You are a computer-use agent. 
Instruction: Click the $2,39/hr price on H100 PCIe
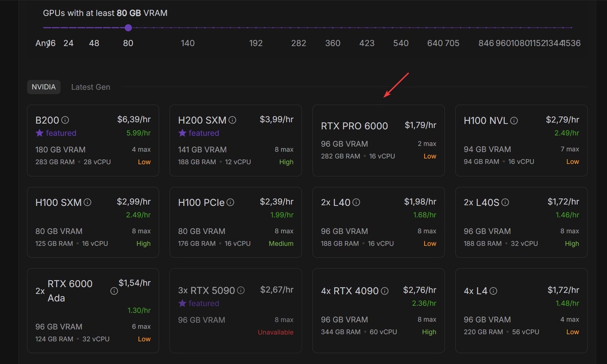(277, 201)
